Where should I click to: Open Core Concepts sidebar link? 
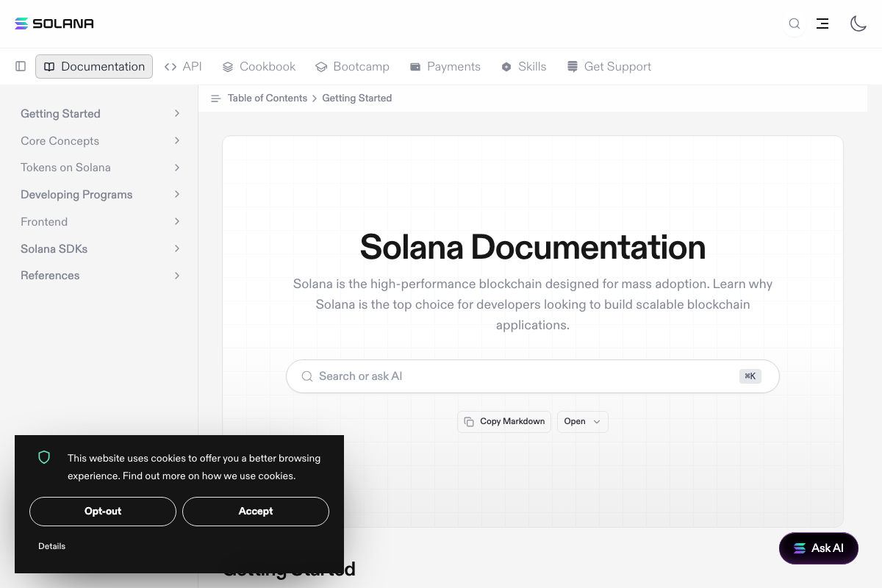click(x=60, y=141)
